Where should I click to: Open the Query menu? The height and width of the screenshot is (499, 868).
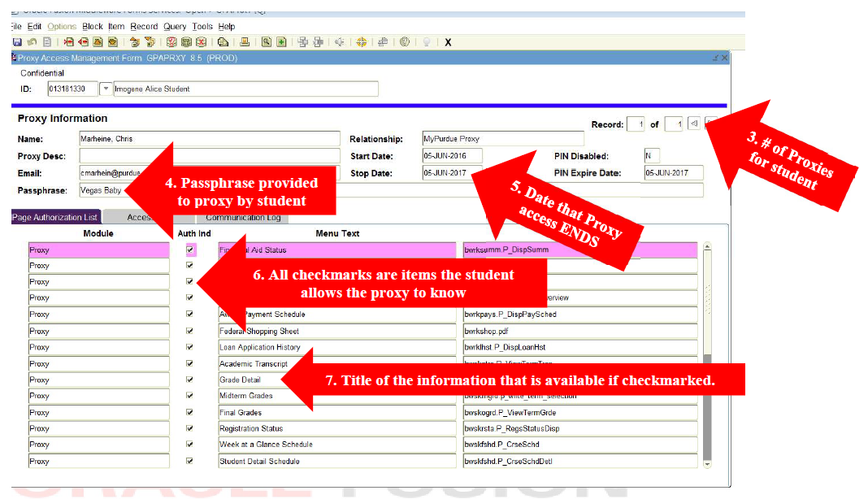tap(175, 26)
